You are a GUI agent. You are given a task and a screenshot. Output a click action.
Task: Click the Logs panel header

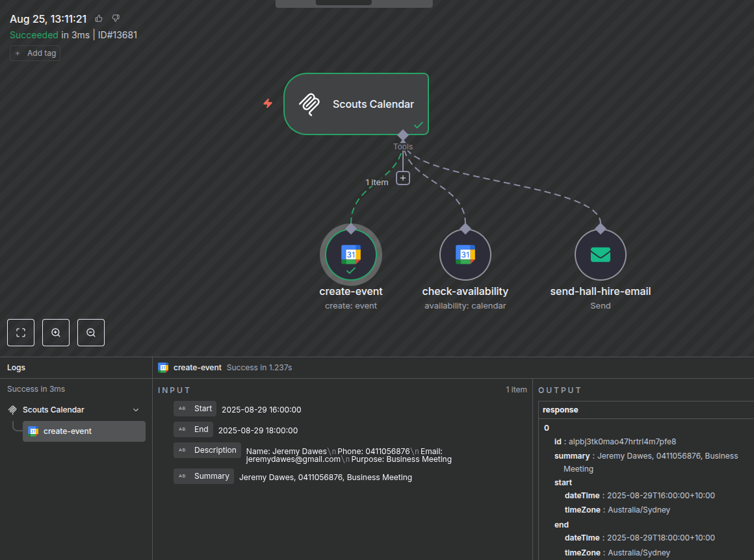click(x=16, y=368)
